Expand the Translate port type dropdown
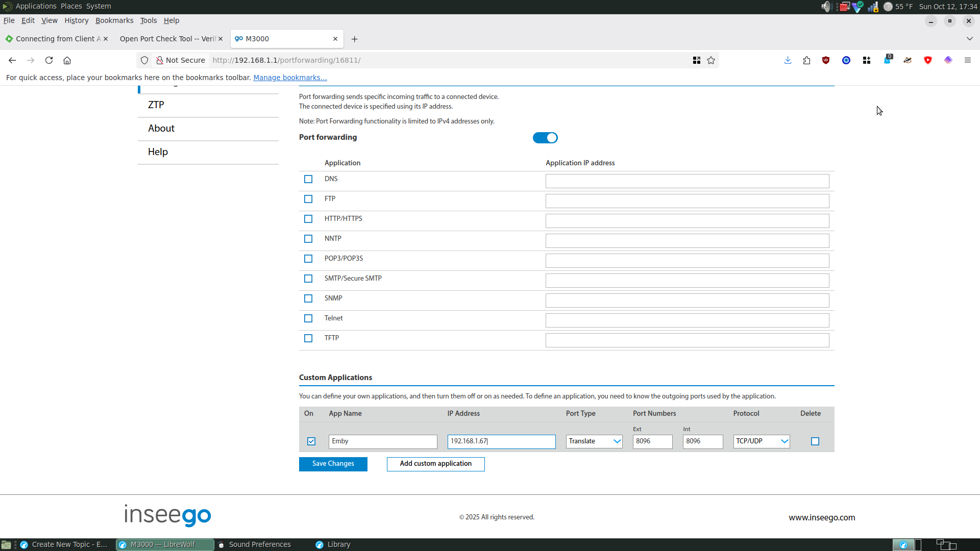Viewport: 980px width, 551px height. click(594, 441)
